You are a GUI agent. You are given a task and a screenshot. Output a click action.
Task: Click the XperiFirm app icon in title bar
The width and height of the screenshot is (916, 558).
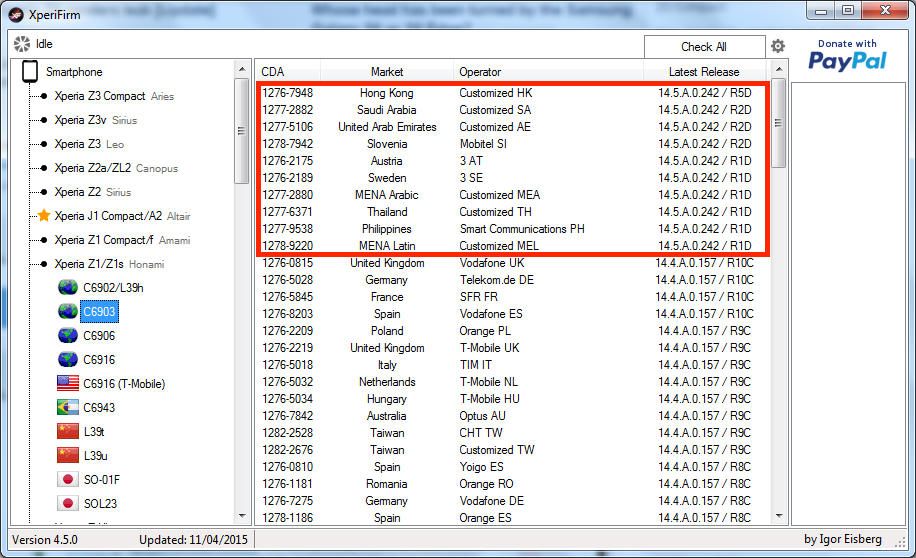16,15
